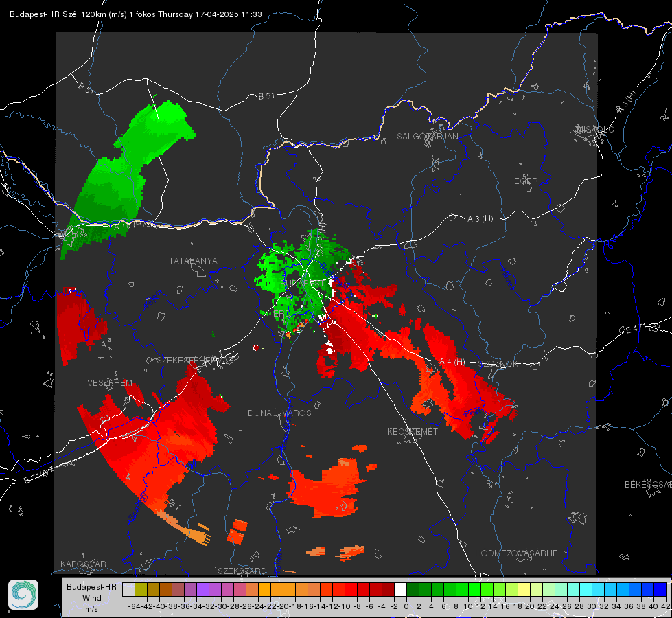This screenshot has height=618, width=672.
Task: Pick the deep blue swatch between 40 and 42
Action: coord(660,590)
